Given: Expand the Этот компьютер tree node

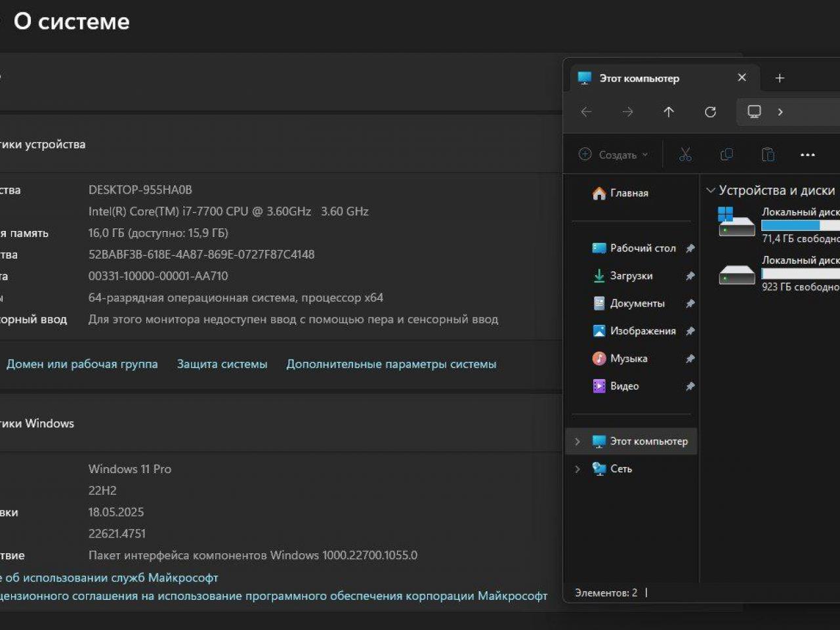Looking at the screenshot, I should tap(577, 441).
